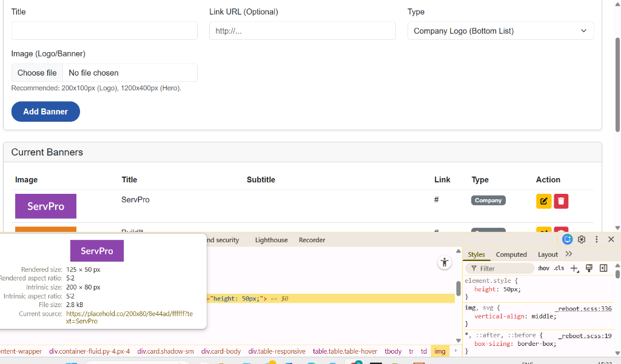Click the yellow edit icon for ServPro

(543, 201)
